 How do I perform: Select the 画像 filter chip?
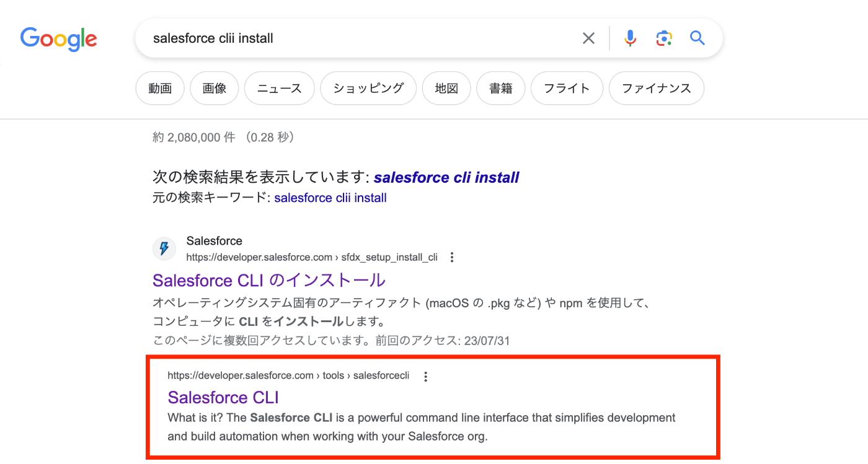pyautogui.click(x=215, y=89)
